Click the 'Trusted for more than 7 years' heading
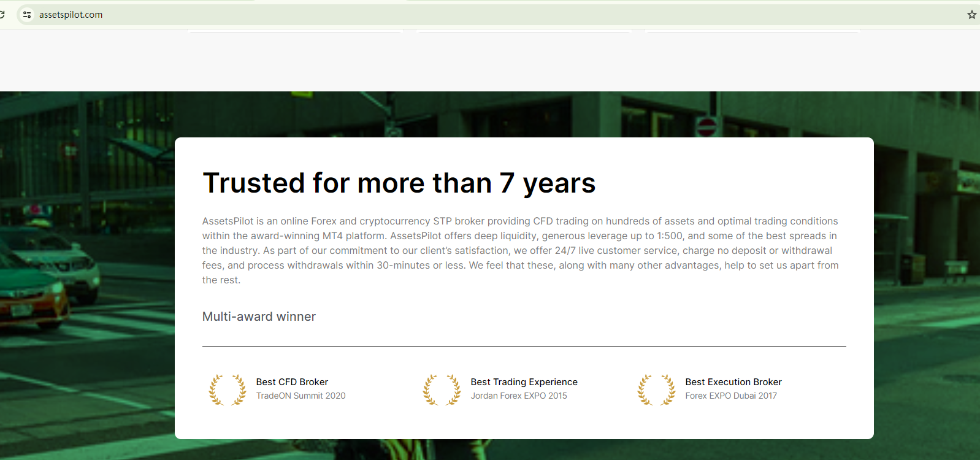The image size is (980, 460). tap(399, 183)
